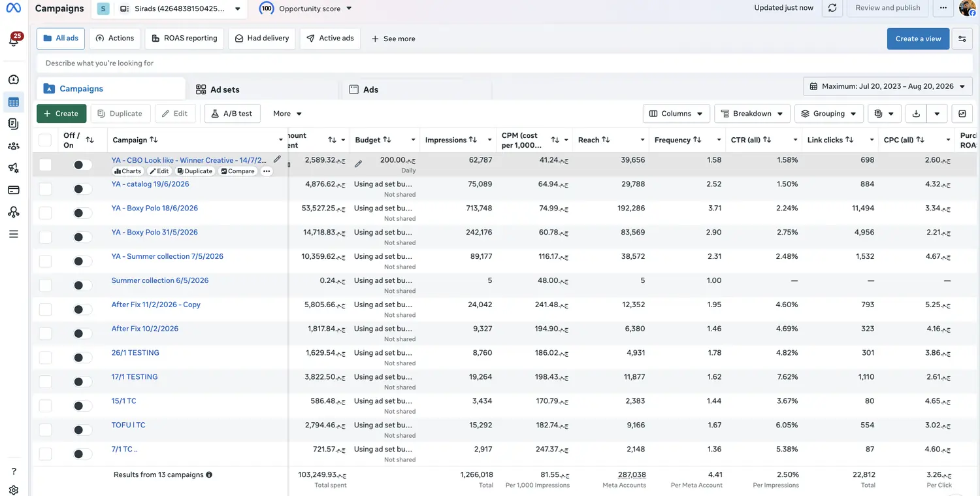
Task: Click the pencil icon beside YA - CBO campaign name
Action: (x=277, y=159)
